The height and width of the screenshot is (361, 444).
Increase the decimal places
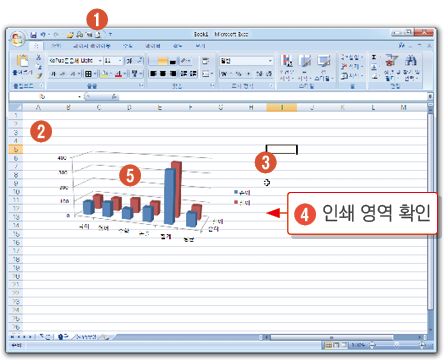[x=259, y=74]
